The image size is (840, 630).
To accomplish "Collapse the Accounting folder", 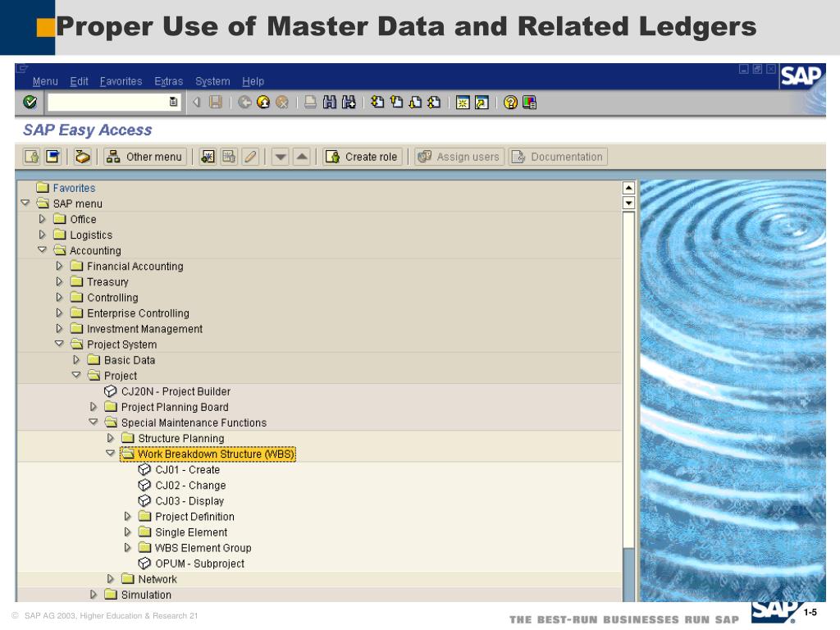I will point(43,249).
